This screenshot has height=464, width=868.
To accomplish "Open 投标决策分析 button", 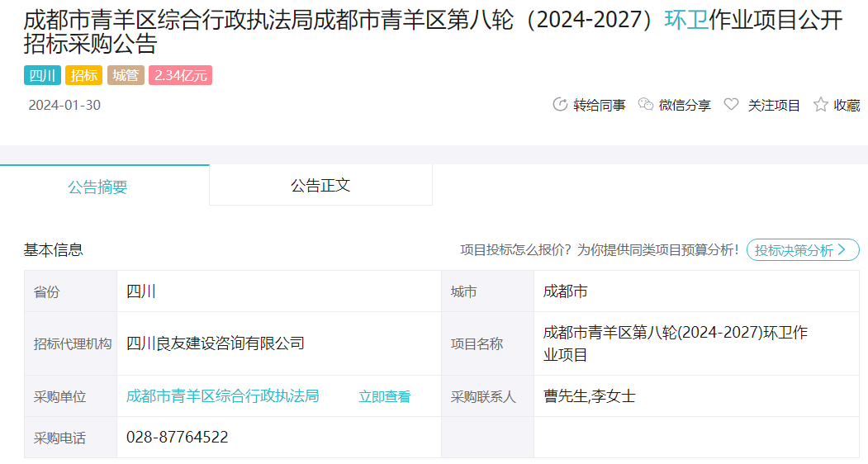I will [x=803, y=249].
